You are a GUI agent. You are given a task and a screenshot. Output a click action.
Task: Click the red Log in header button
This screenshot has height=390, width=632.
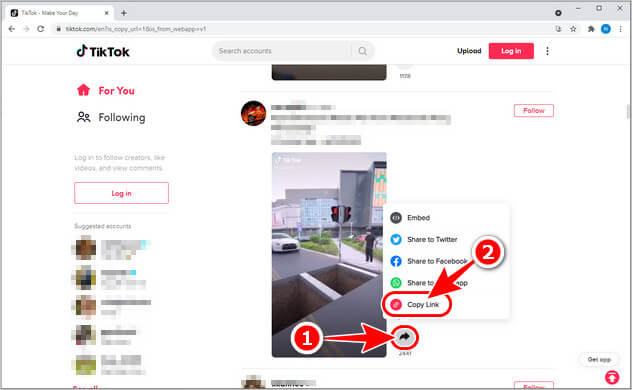point(511,51)
